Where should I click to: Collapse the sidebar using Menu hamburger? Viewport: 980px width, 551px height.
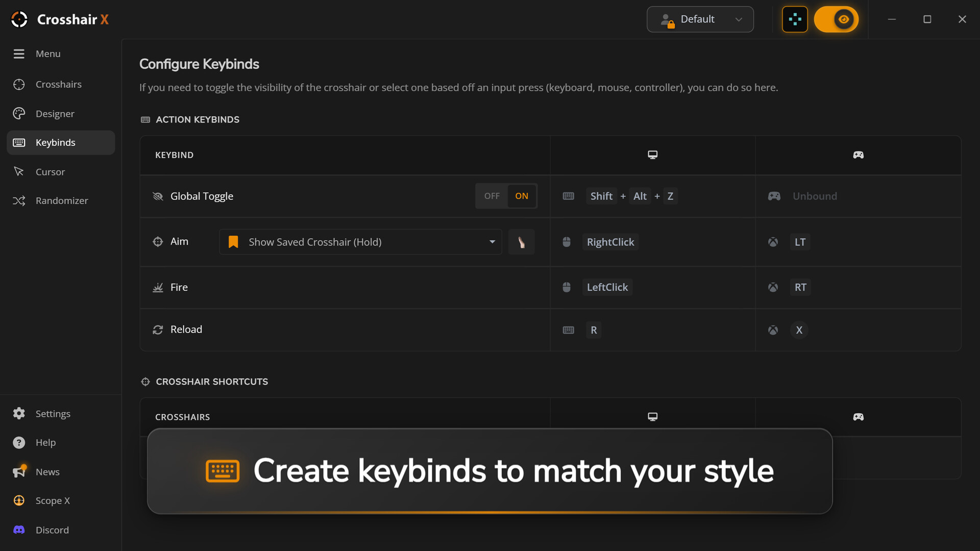click(x=19, y=54)
